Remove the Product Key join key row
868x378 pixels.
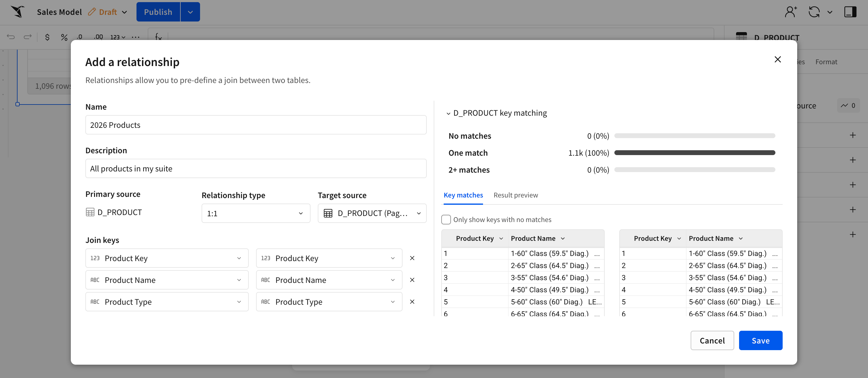click(412, 258)
